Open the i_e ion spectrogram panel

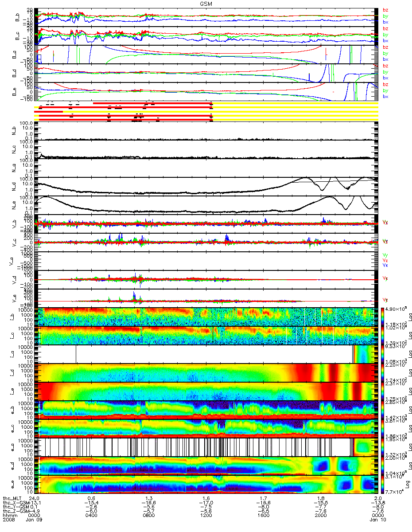tap(207, 391)
